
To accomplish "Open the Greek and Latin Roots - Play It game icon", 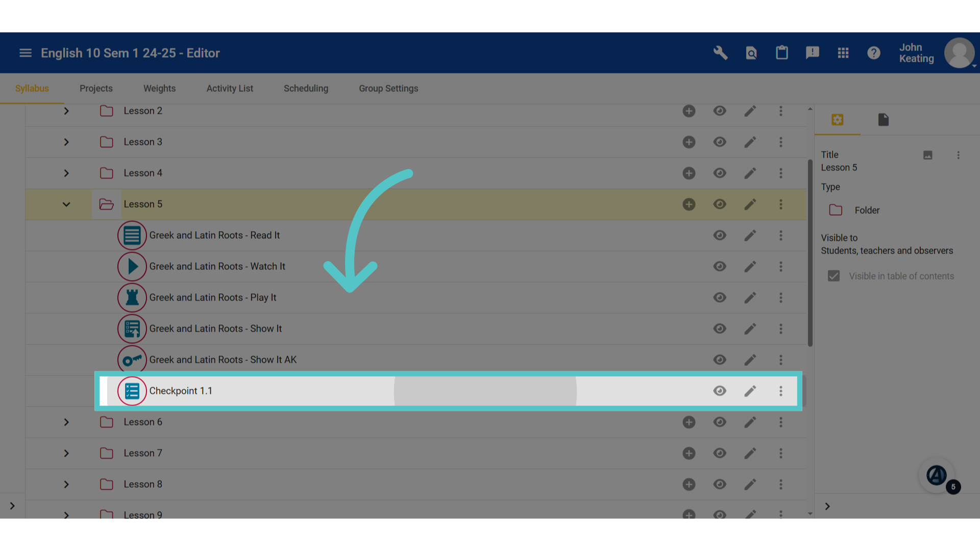I will point(132,297).
